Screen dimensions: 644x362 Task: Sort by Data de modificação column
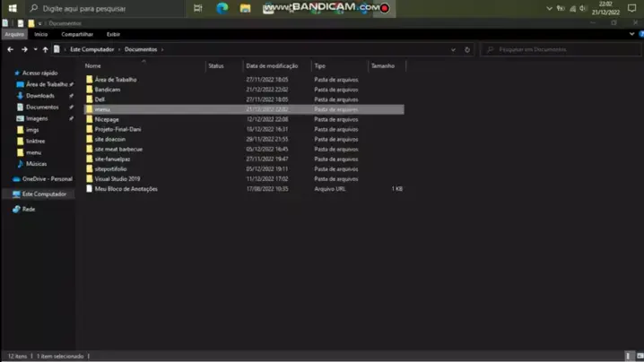tap(272, 65)
